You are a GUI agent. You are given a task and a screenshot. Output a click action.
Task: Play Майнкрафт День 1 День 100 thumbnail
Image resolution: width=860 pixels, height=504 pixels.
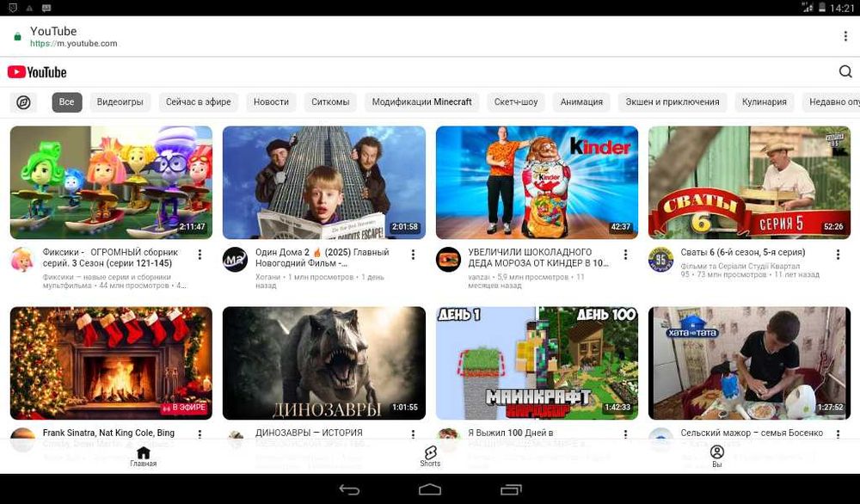click(537, 363)
